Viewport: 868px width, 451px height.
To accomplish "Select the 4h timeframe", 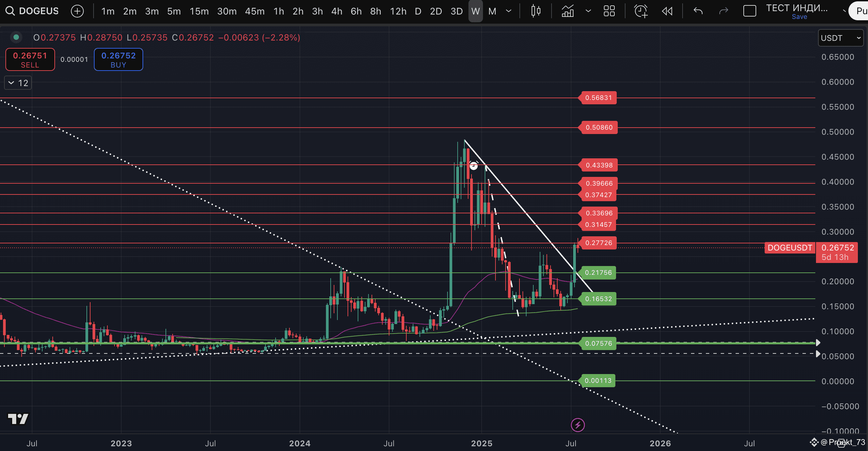I will click(x=337, y=11).
